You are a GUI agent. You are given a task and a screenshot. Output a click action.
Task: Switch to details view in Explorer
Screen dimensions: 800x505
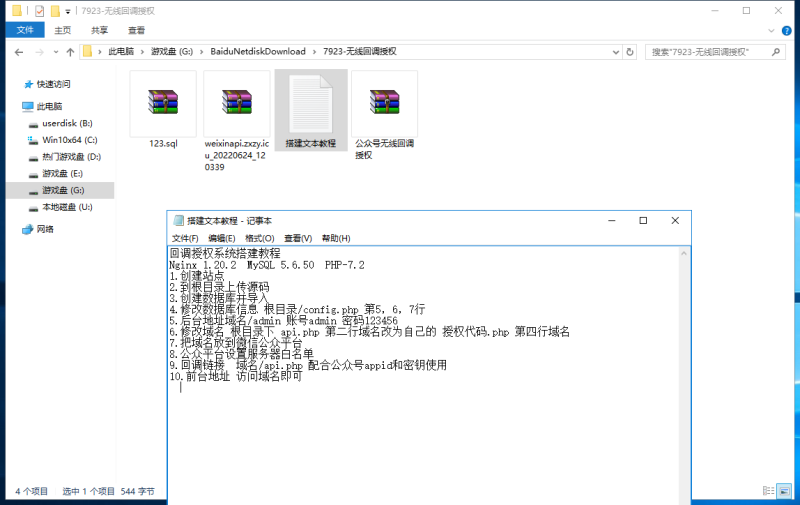(x=768, y=491)
